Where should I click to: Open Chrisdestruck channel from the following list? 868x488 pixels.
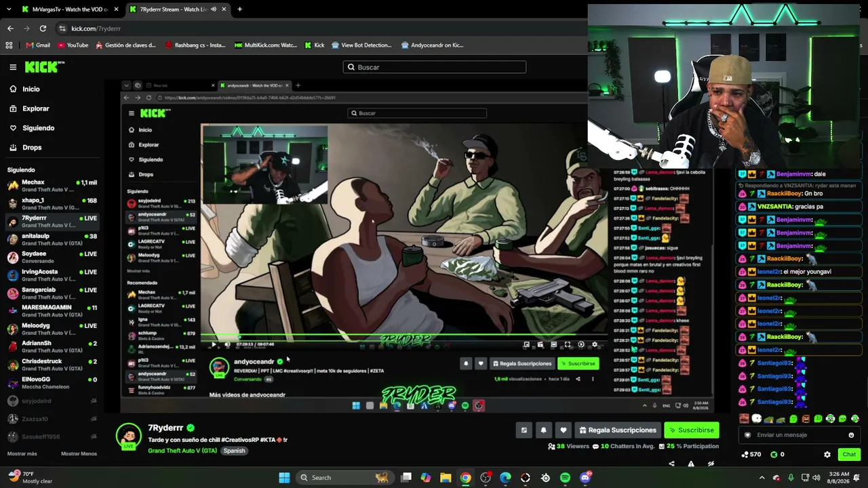click(53, 365)
